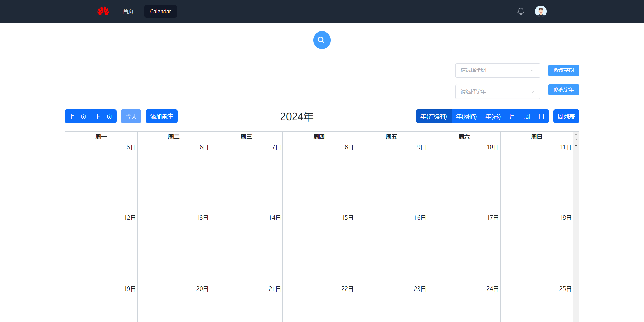Image resolution: width=644 pixels, height=322 pixels.
Task: Select the 13日 date cell
Action: [x=174, y=248]
